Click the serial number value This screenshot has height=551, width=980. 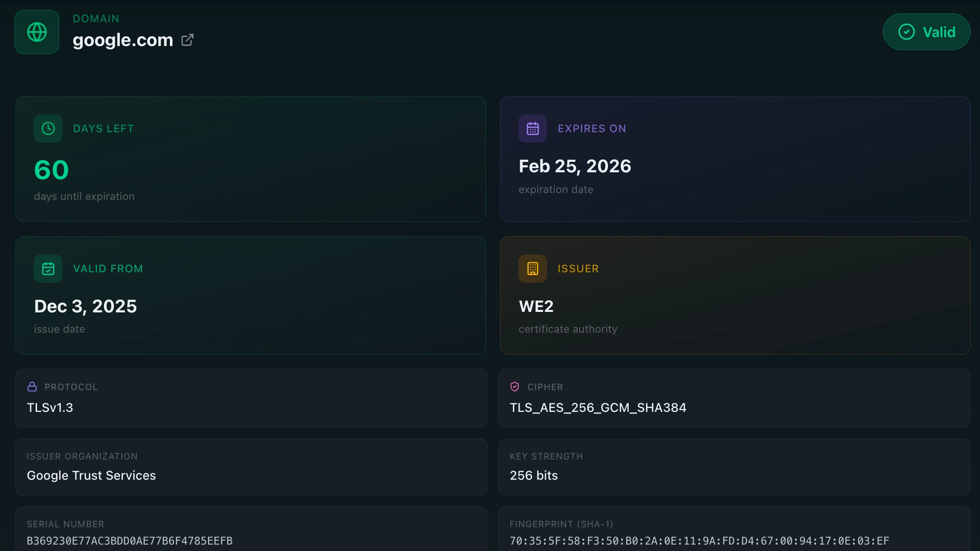click(x=129, y=541)
